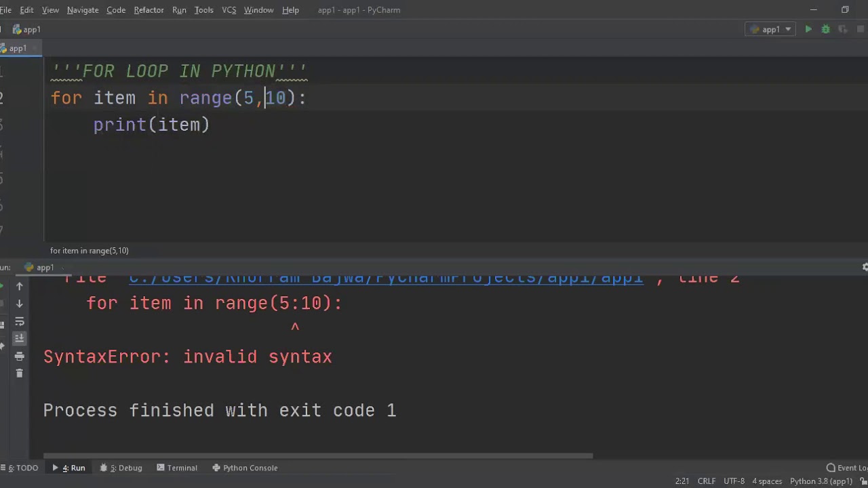Click 'SyntaxError: invalid syntax' message in console
Screen dimensions: 868x488
[x=188, y=357]
